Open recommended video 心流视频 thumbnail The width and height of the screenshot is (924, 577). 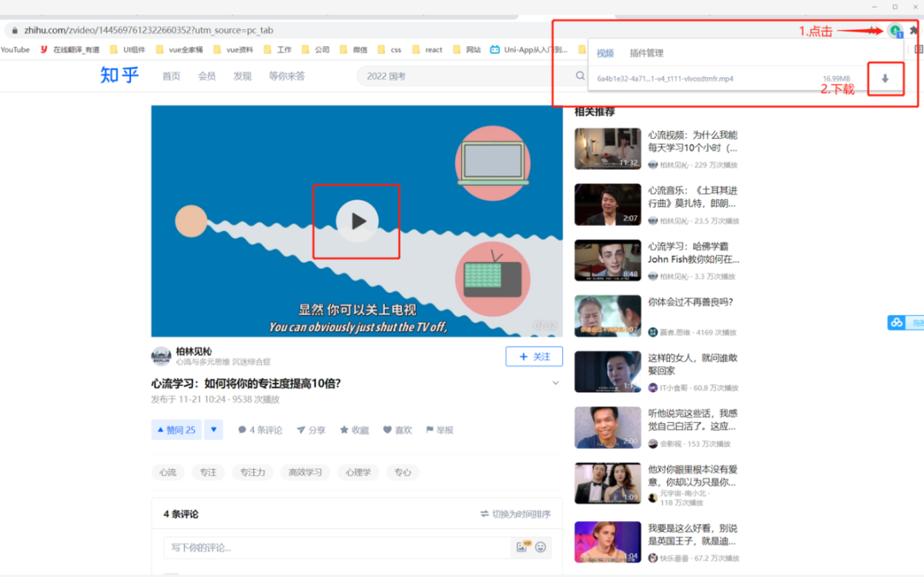[607, 148]
